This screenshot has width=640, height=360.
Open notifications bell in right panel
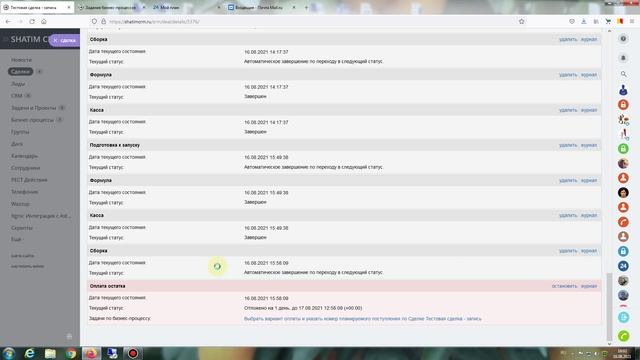[x=623, y=58]
